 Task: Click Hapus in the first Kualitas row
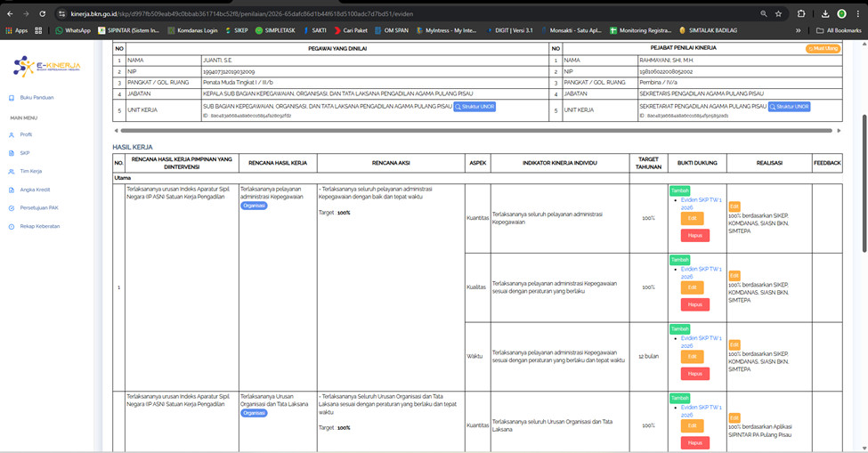(x=694, y=304)
